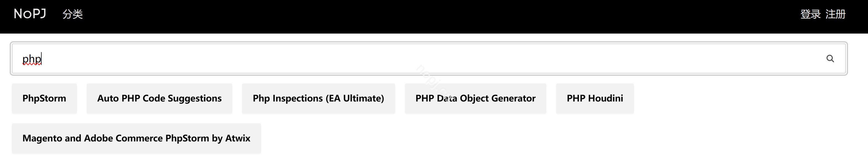Image resolution: width=868 pixels, height=165 pixels.
Task: Submit the search using the magnifier
Action: (x=830, y=59)
